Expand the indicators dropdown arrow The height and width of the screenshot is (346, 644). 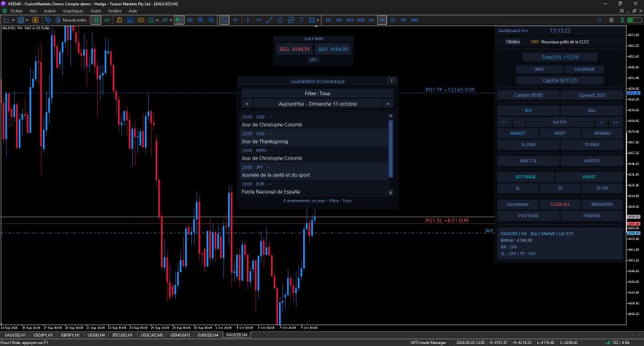(157, 20)
